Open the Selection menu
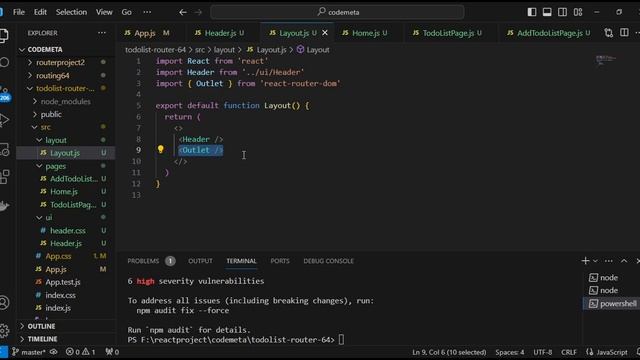Viewport: 640px width, 360px height. (x=71, y=12)
